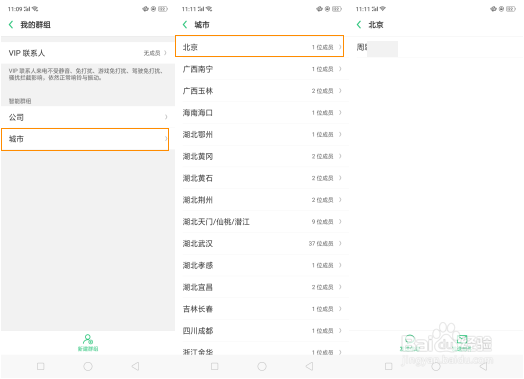Tap triangle back button on 我的群组 screen
The height and width of the screenshot is (379, 524).
(135, 366)
